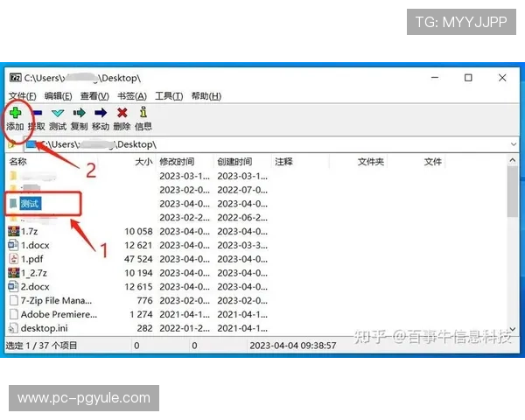Select the 1.pdf file icon

click(x=13, y=259)
